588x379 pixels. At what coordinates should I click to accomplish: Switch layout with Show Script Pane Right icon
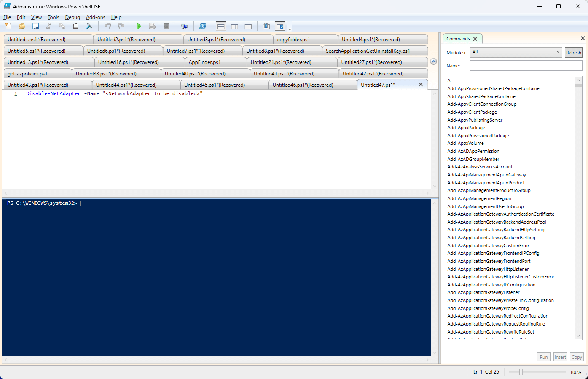pyautogui.click(x=234, y=26)
